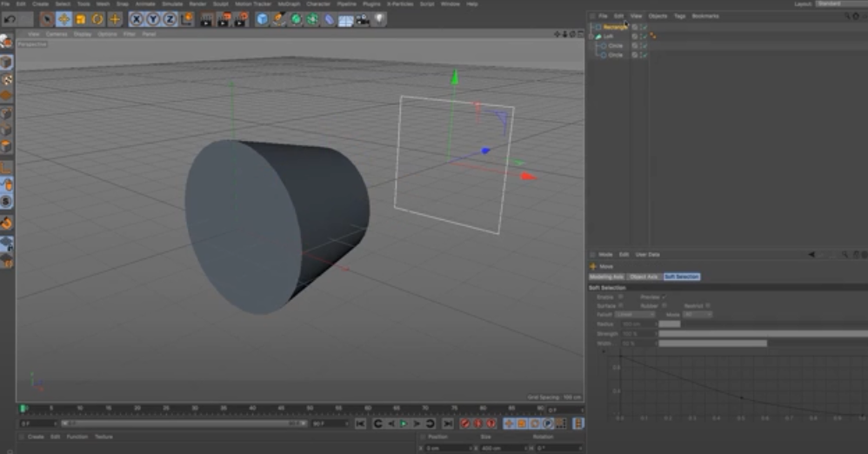Toggle the Rubber checkbox

coord(664,305)
